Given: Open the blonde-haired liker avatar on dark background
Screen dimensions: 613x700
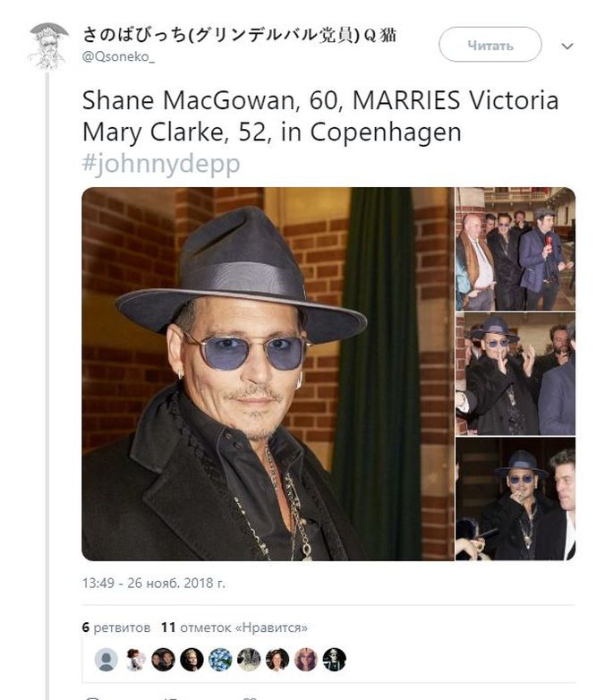Looking at the screenshot, I should click(192, 660).
